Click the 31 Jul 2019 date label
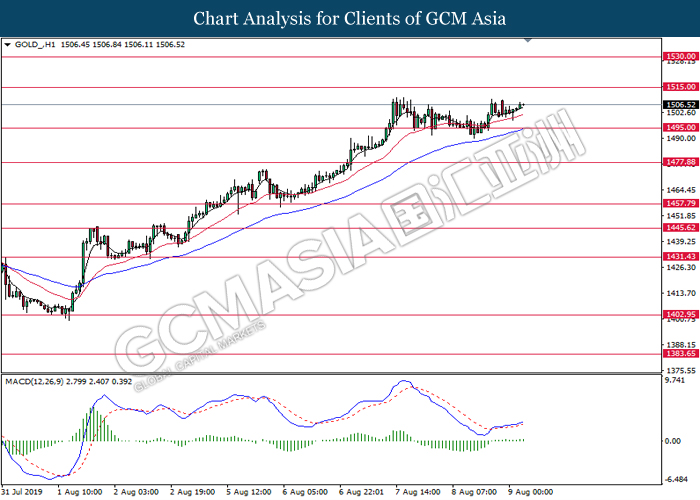 tap(22, 492)
